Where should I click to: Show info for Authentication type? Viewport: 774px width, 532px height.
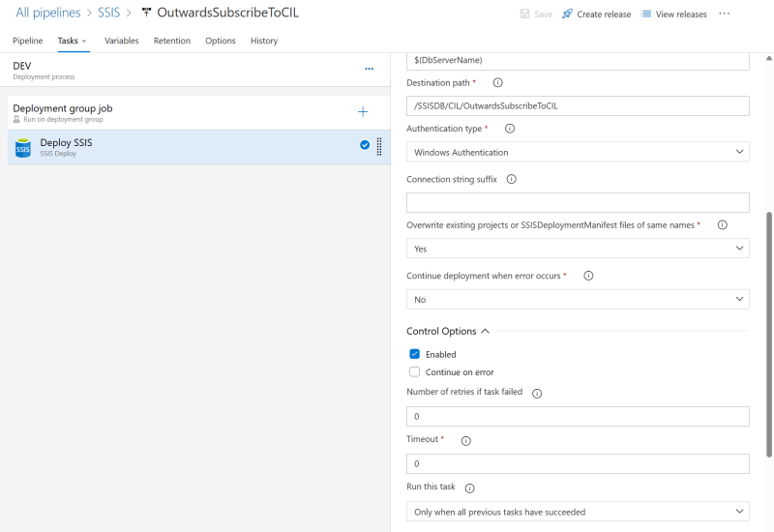510,129
